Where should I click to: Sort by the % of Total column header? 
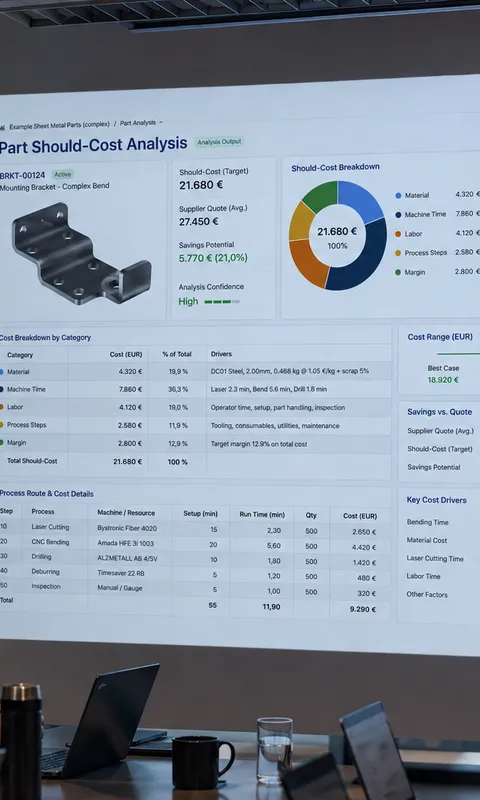click(177, 354)
